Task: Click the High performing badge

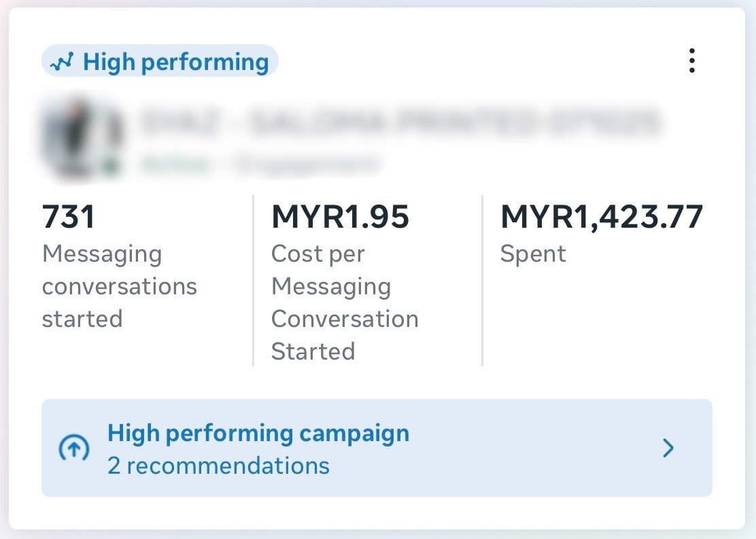Action: click(160, 62)
